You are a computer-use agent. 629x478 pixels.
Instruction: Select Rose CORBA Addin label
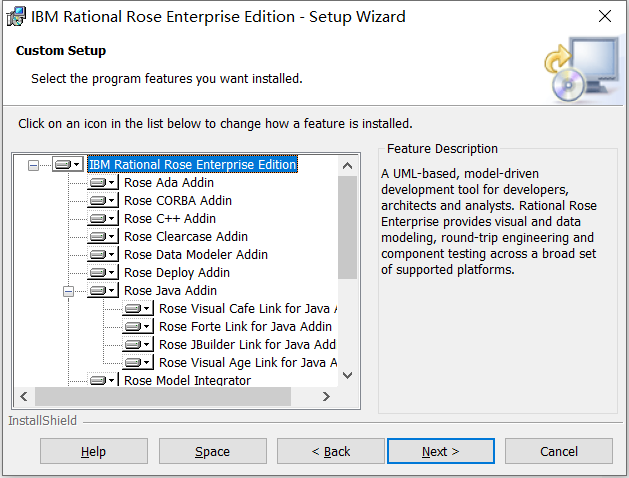click(178, 201)
